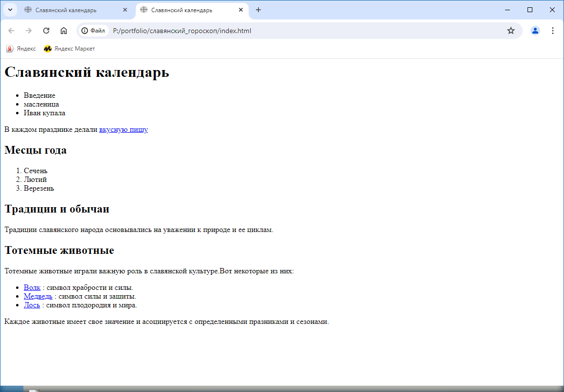
Task: Close the active Славянский календарь tab
Action: 241,10
